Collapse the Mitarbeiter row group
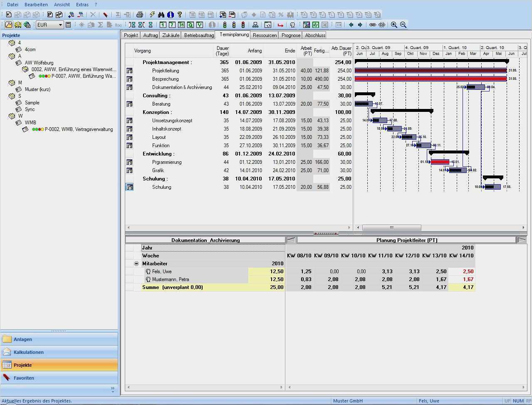 pyautogui.click(x=136, y=264)
